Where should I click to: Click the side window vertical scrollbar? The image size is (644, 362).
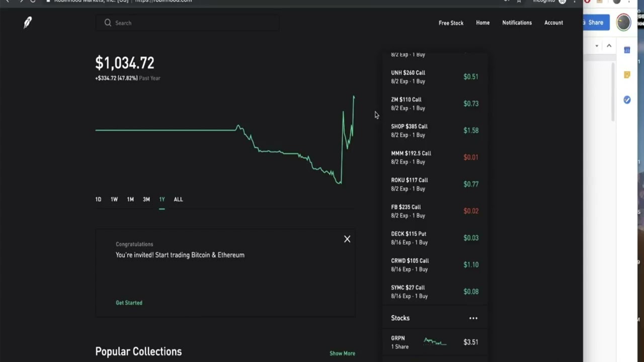pos(612,92)
